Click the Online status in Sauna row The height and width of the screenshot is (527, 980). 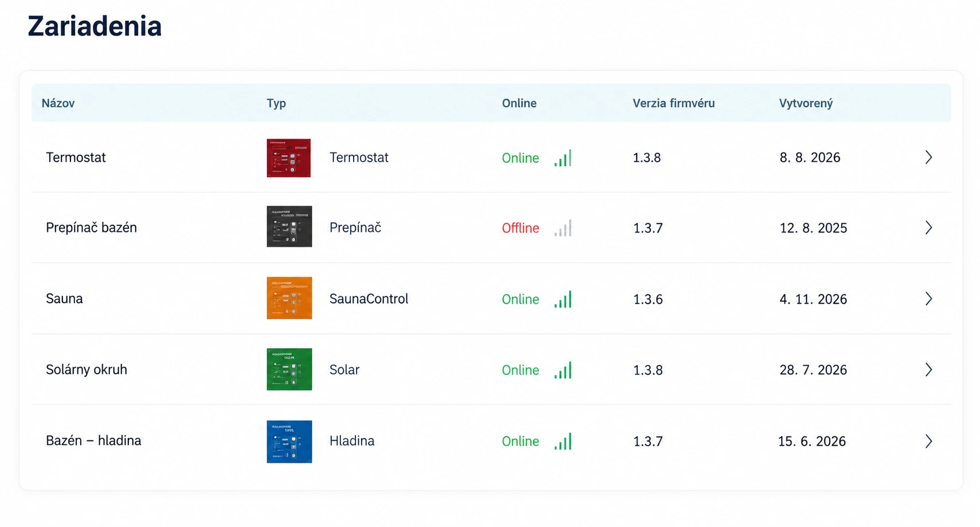520,299
